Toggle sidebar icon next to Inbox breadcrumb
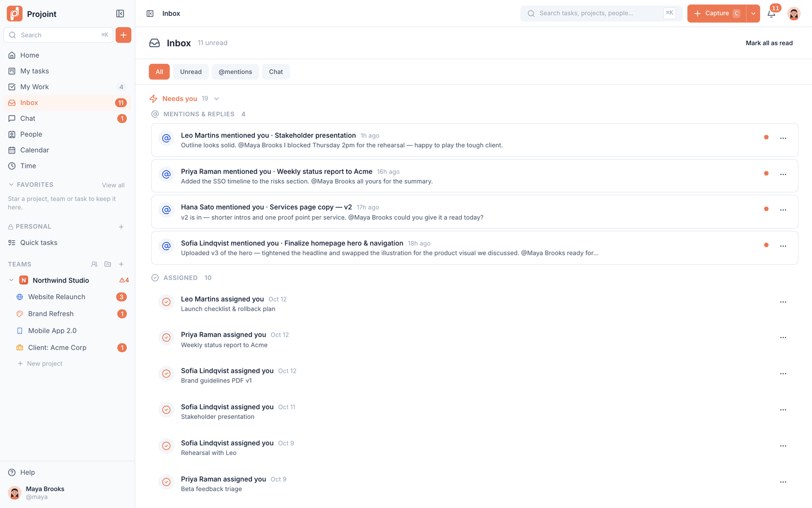 tap(150, 14)
